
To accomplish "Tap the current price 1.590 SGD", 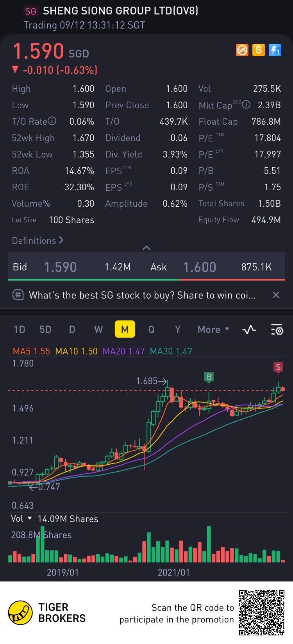I will pos(51,52).
